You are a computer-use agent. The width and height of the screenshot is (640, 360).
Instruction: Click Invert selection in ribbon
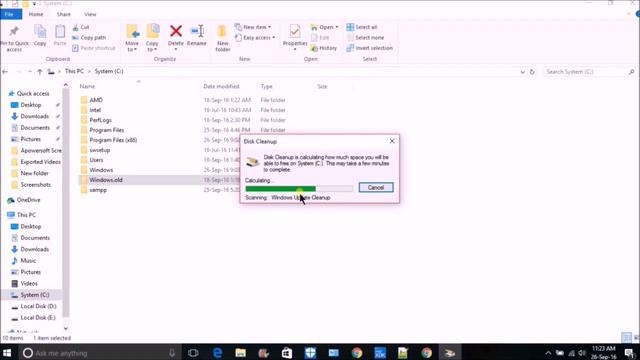pyautogui.click(x=369, y=48)
